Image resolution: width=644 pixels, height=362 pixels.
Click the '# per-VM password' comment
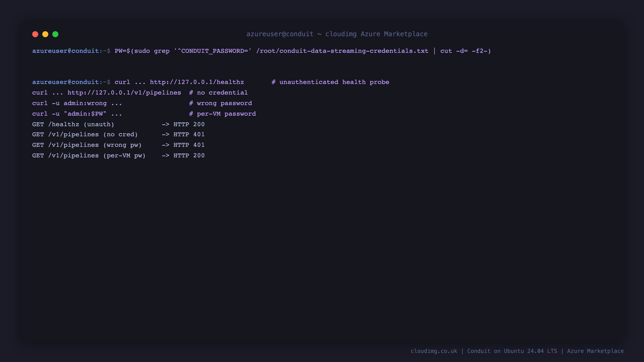(x=222, y=114)
